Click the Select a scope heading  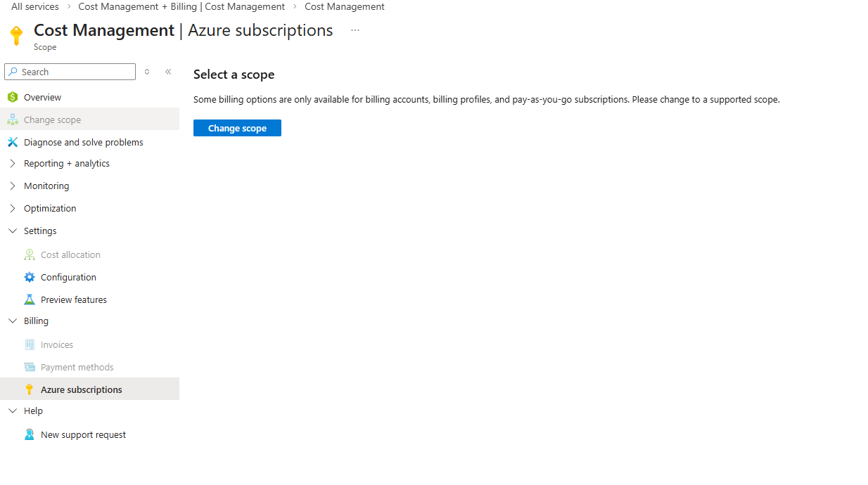pos(234,75)
